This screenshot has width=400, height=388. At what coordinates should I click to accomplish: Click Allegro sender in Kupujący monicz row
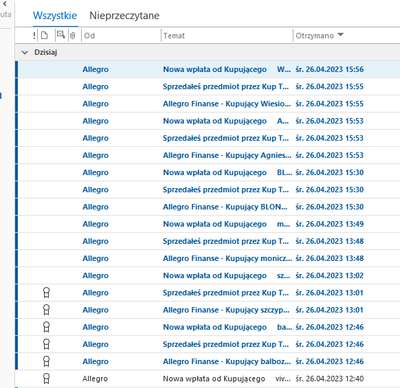coord(96,258)
